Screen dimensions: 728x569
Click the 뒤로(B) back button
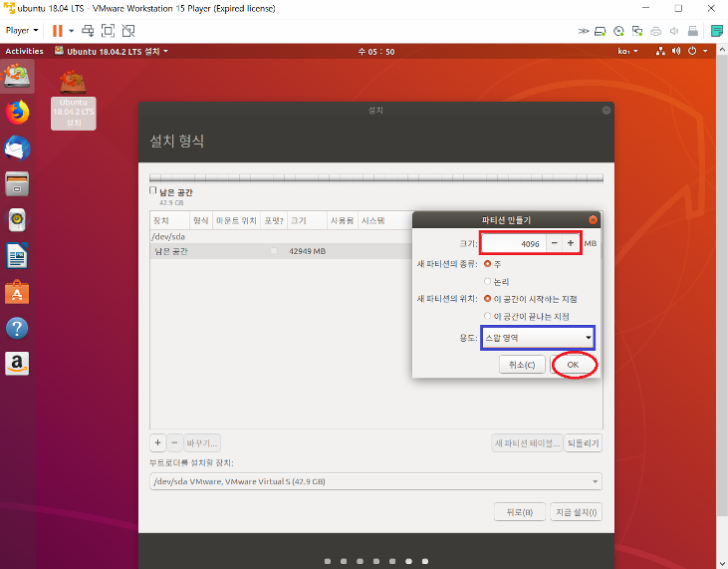pos(520,512)
